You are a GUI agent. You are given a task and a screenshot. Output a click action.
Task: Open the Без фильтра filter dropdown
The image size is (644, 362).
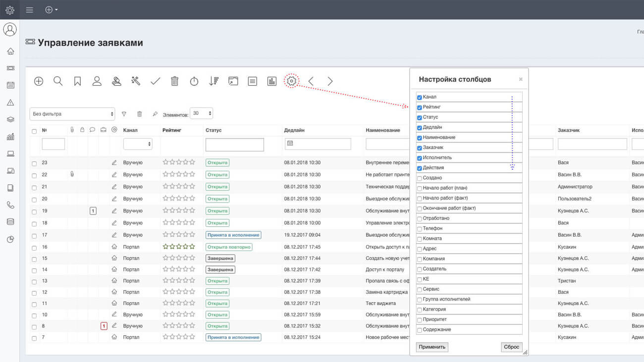(x=72, y=114)
